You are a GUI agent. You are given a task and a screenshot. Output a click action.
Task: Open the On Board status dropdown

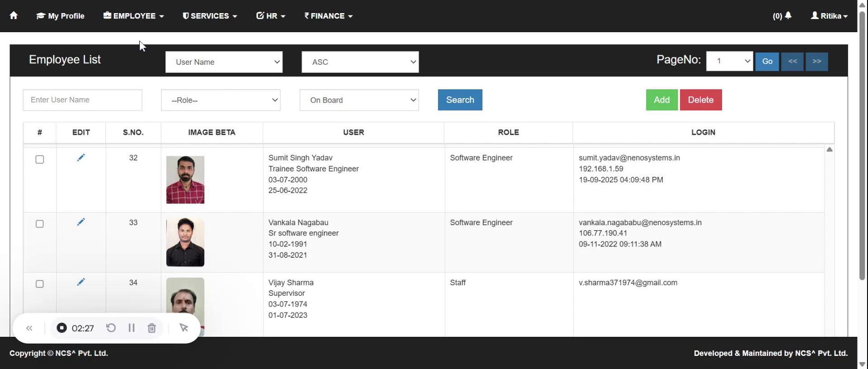pyautogui.click(x=359, y=100)
